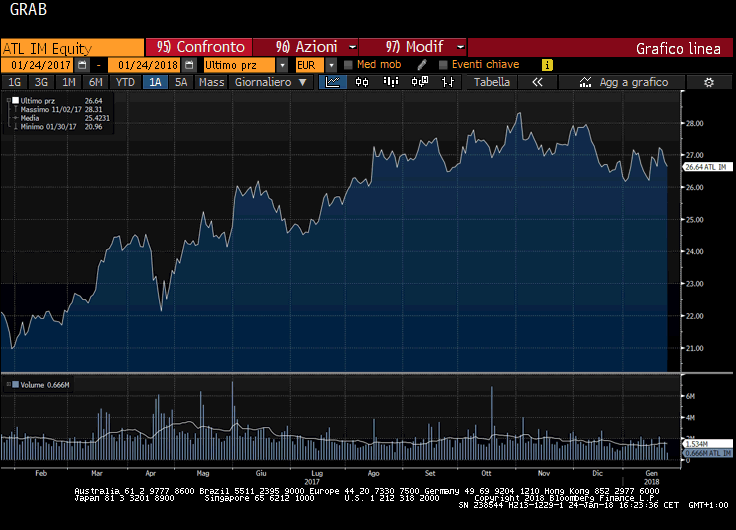The width and height of the screenshot is (736, 530).
Task: Select the 5A time range tab
Action: click(181, 82)
